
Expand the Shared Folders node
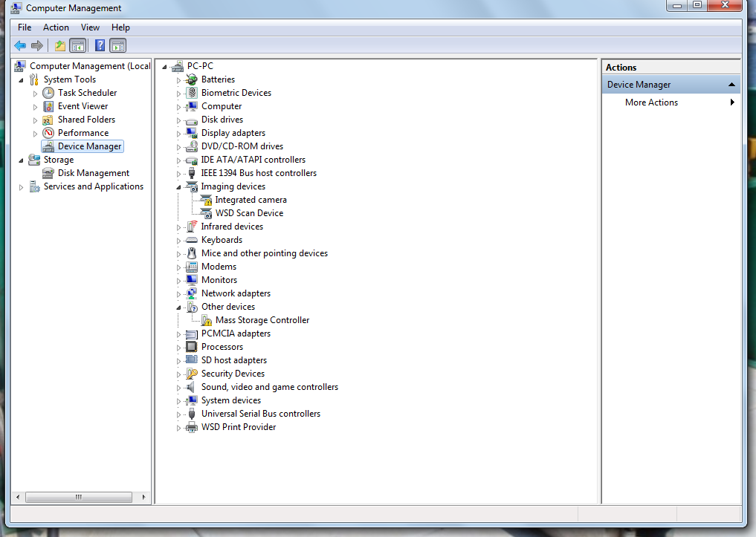(35, 120)
